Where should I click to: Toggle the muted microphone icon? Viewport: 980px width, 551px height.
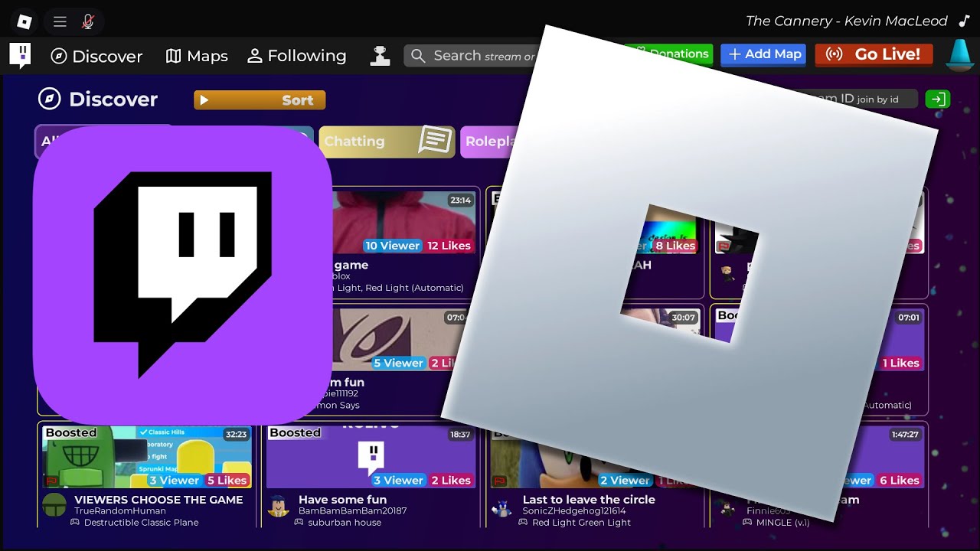[x=88, y=21]
